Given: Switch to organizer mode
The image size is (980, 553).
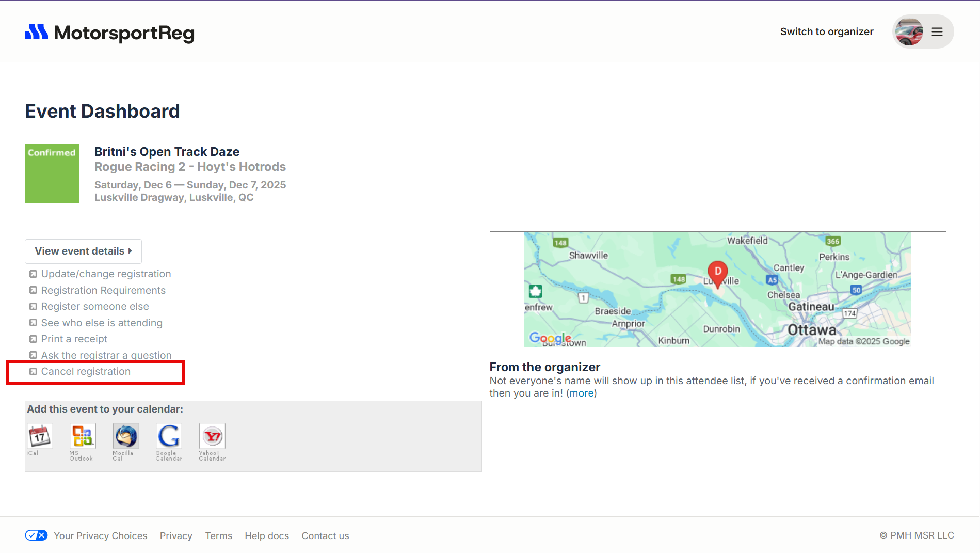Looking at the screenshot, I should [x=826, y=31].
